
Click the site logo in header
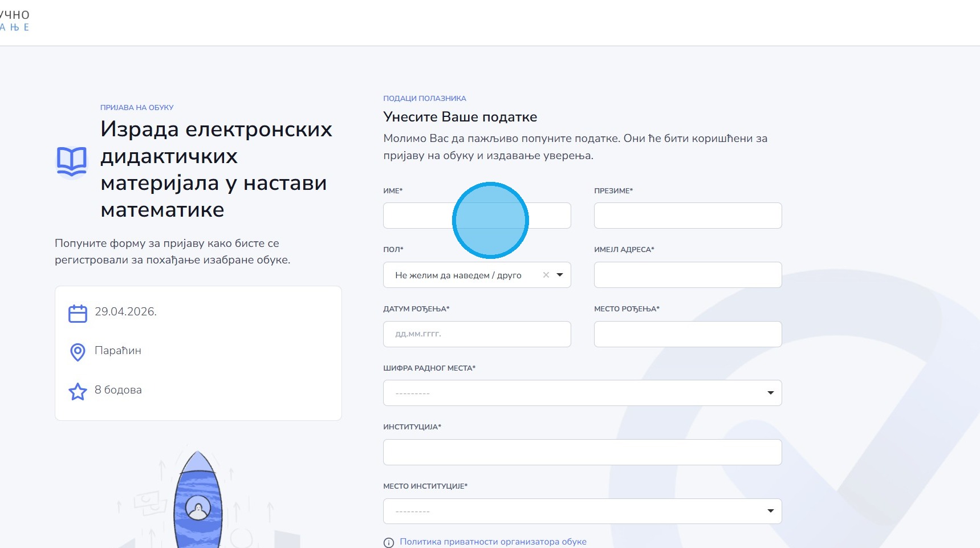pos(15,21)
